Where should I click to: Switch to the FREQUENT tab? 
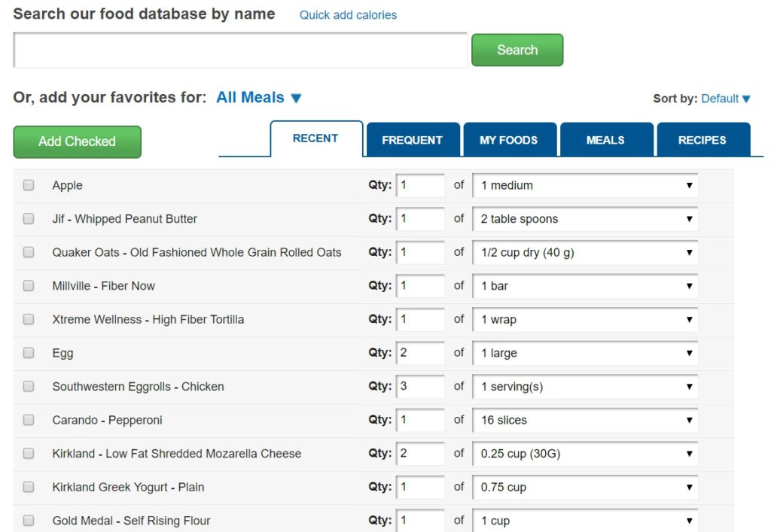pyautogui.click(x=413, y=140)
